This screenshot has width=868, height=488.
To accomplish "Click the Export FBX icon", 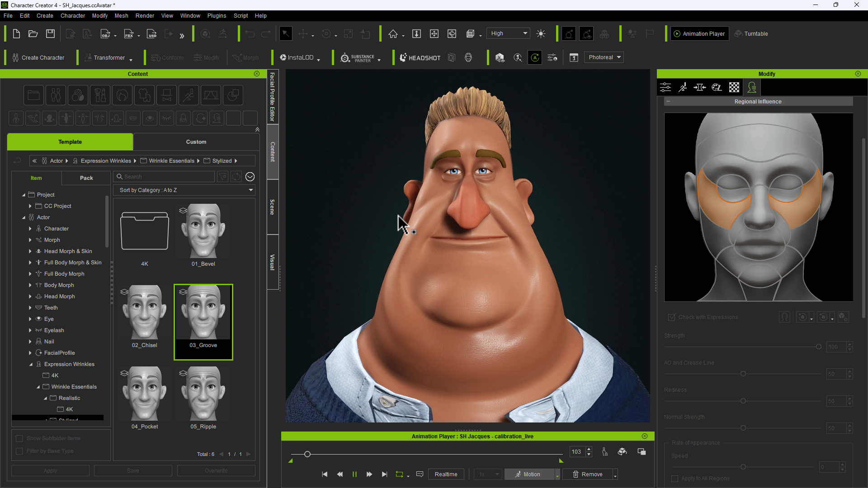I will (129, 34).
